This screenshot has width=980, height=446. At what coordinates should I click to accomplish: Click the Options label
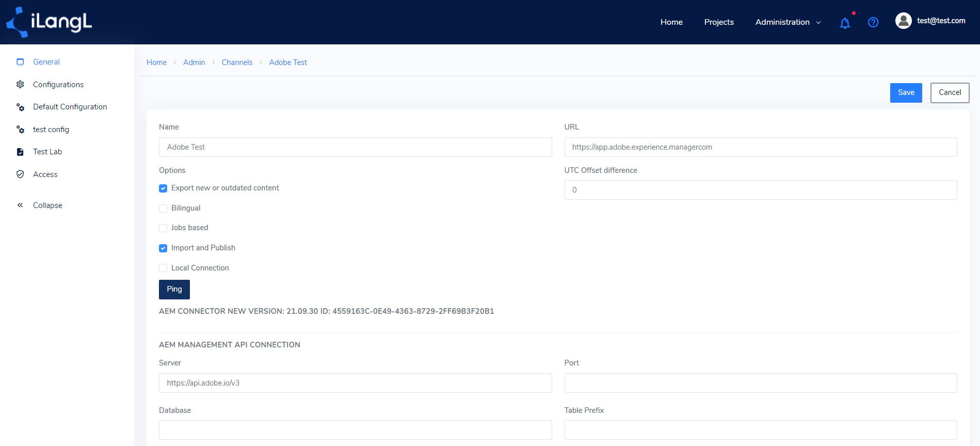tap(172, 170)
